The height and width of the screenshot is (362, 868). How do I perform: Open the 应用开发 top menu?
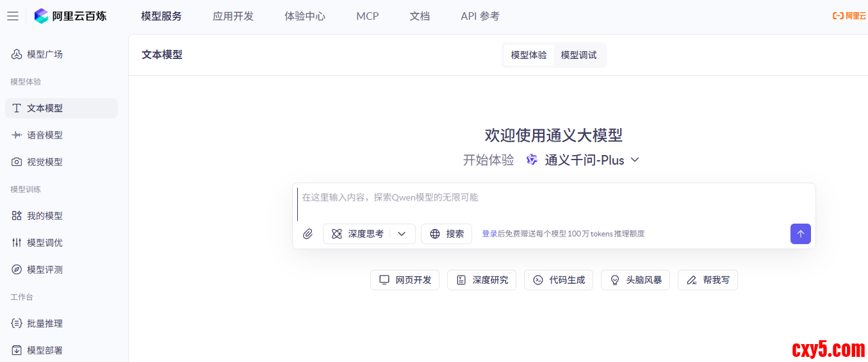click(x=233, y=16)
